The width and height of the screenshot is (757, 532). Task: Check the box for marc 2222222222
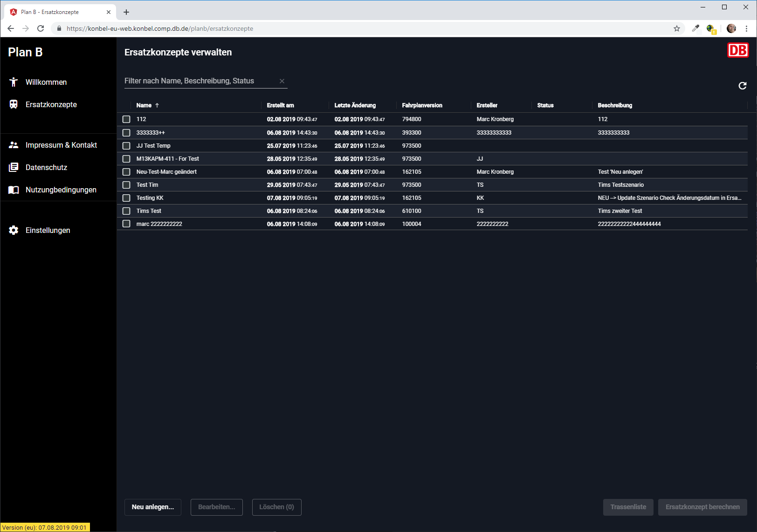pyautogui.click(x=126, y=224)
